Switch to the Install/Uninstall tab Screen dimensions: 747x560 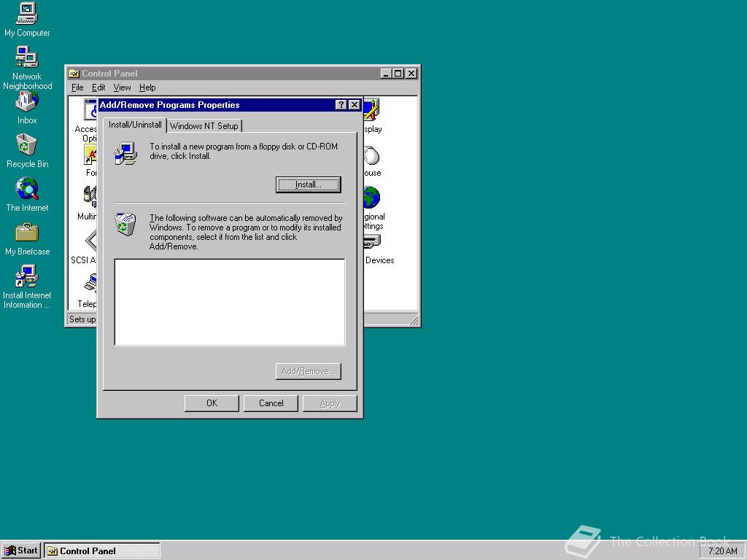point(135,125)
